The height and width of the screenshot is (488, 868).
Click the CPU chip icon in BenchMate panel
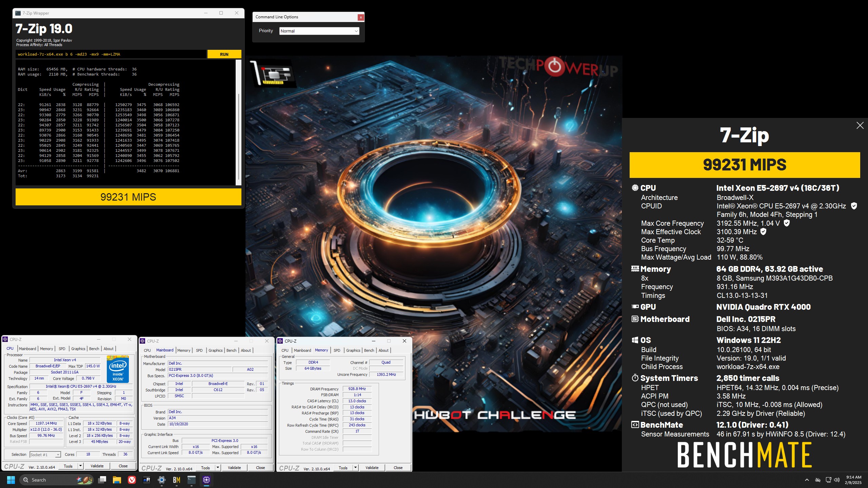tap(635, 188)
